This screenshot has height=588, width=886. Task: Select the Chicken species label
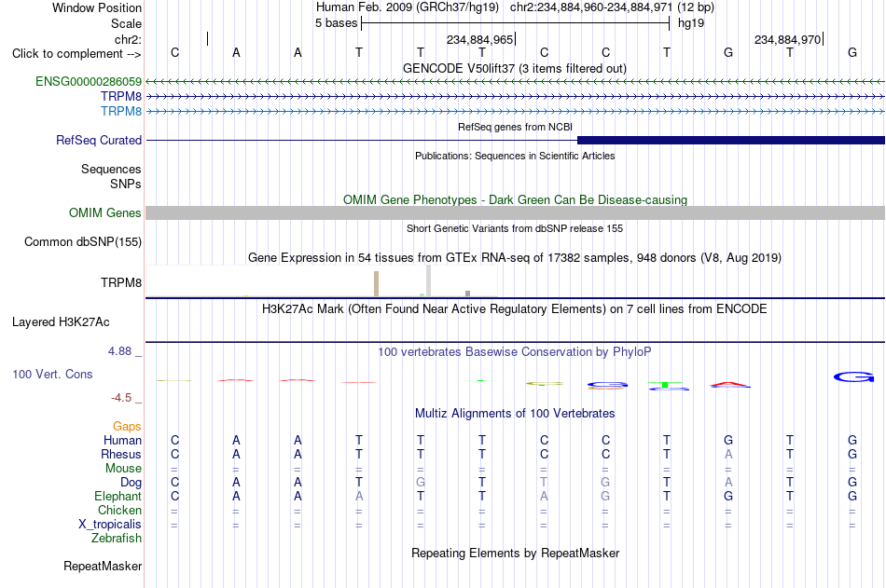pos(119,510)
